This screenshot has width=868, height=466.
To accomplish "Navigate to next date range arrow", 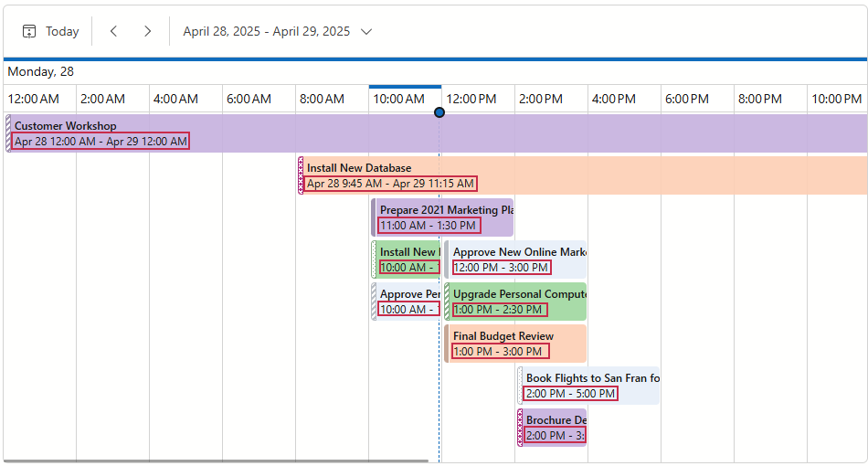I will 147,32.
